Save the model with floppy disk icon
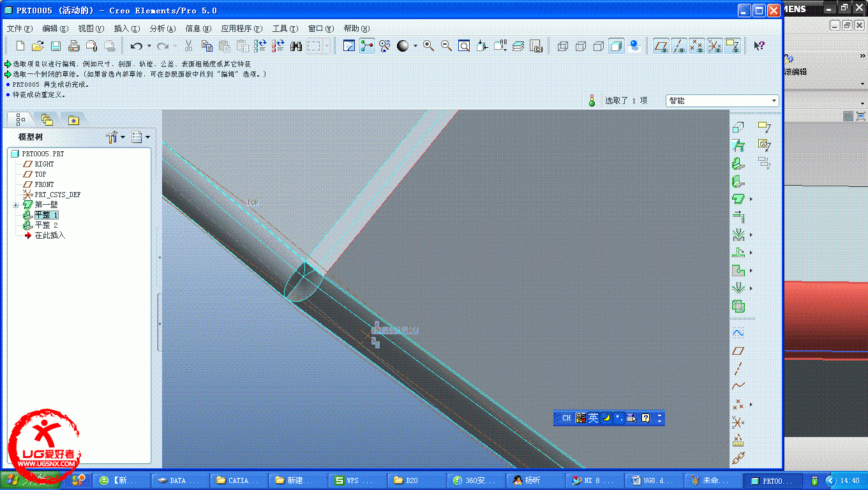Viewport: 868px width, 490px height. click(56, 46)
